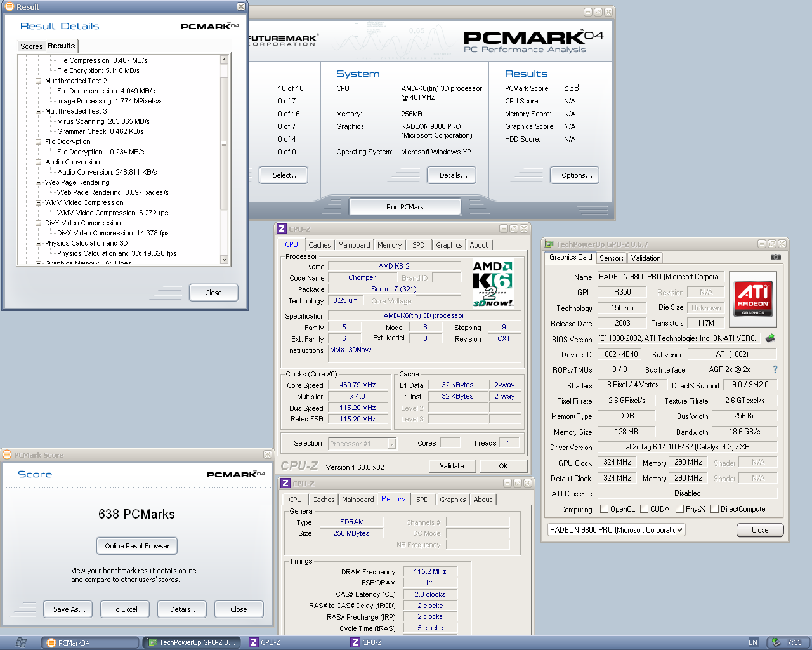Switch to the Scores tab in Result Details

point(31,46)
